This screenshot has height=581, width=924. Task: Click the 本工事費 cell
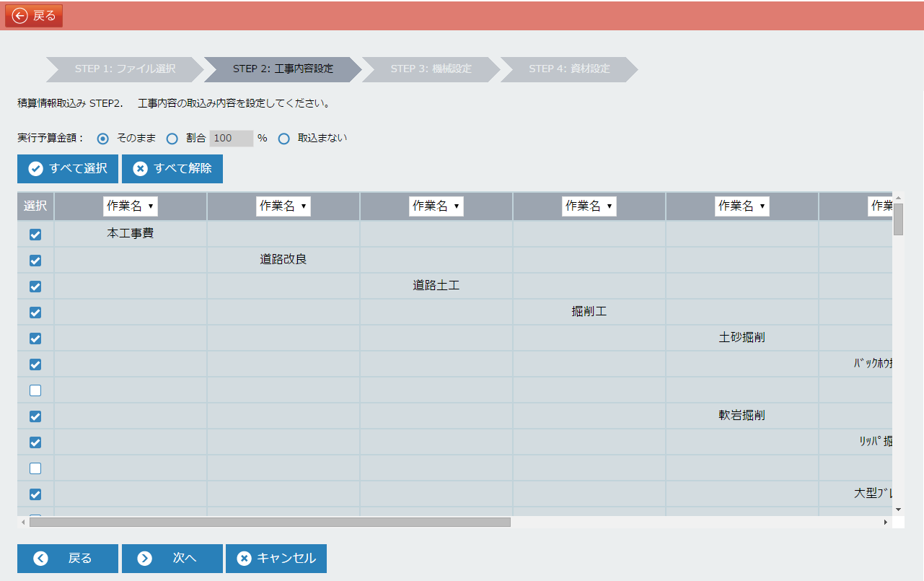(131, 234)
